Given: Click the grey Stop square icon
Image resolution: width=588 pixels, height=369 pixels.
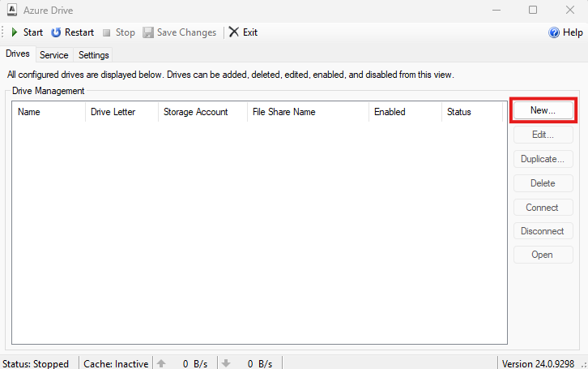Looking at the screenshot, I should (106, 33).
